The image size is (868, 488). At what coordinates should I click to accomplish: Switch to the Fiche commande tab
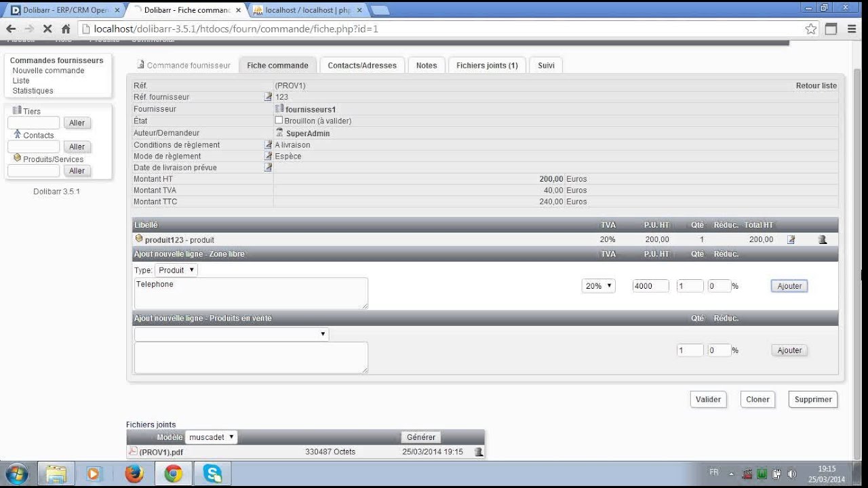tap(277, 66)
